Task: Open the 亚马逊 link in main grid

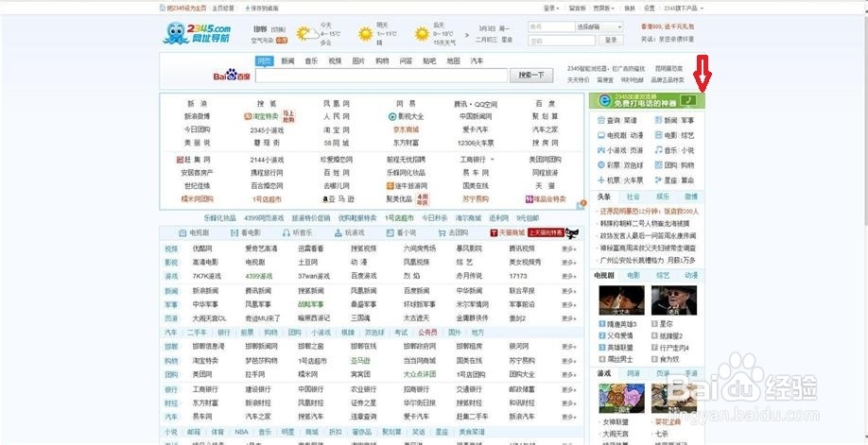Action: tap(339, 198)
